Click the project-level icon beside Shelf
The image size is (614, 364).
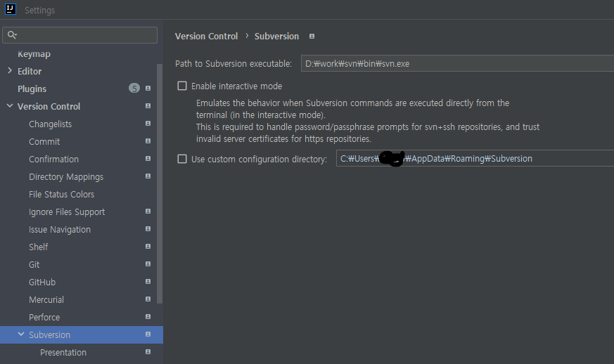(148, 247)
